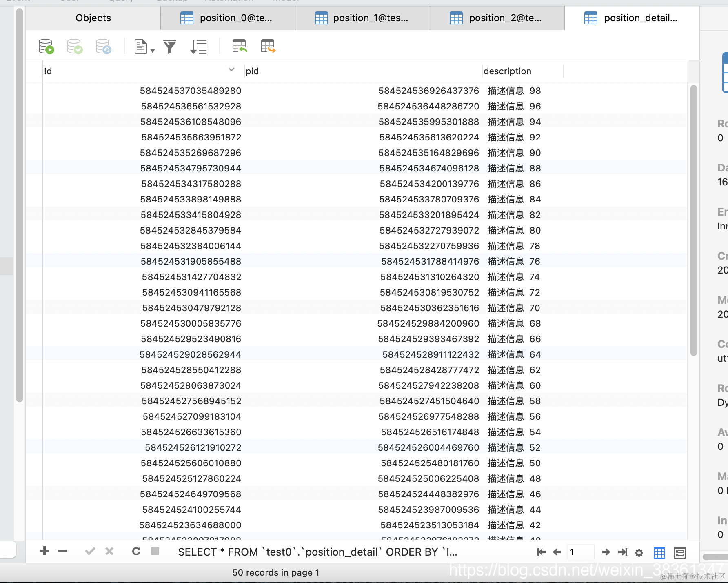Switch to the position_2@te... tab

(497, 18)
